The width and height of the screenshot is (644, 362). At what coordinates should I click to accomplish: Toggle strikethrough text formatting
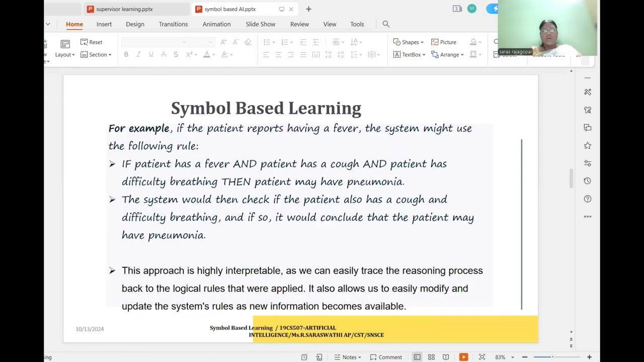coord(164,54)
